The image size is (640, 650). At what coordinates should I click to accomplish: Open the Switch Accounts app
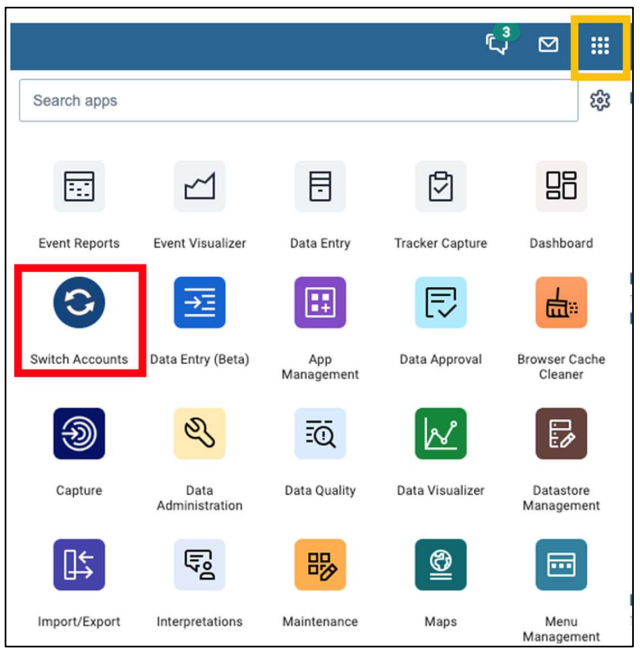click(79, 303)
